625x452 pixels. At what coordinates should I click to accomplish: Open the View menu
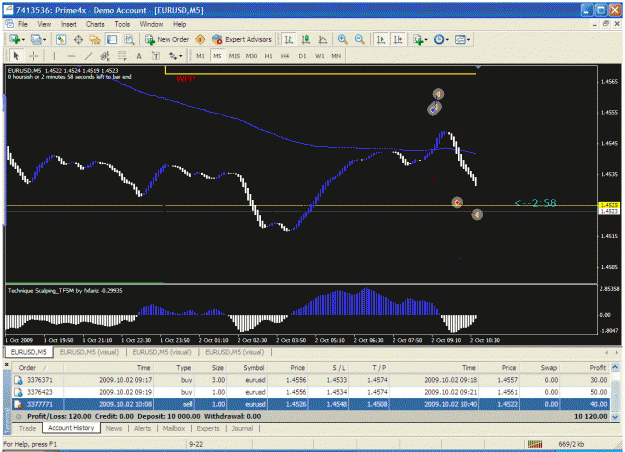click(x=44, y=24)
